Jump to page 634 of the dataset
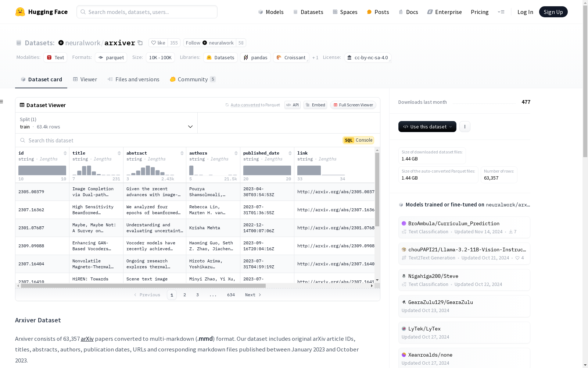This screenshot has width=588, height=368. (x=231, y=295)
